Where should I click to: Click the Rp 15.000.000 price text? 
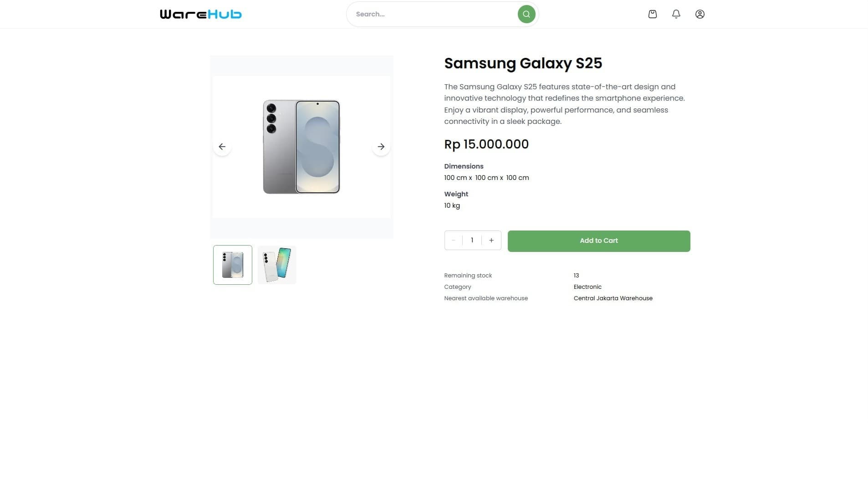click(486, 144)
